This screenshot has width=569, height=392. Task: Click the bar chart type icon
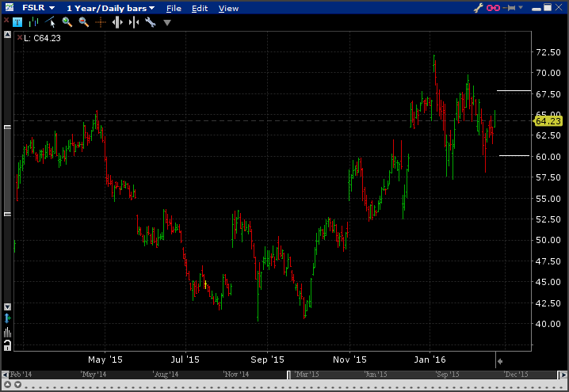(x=33, y=22)
